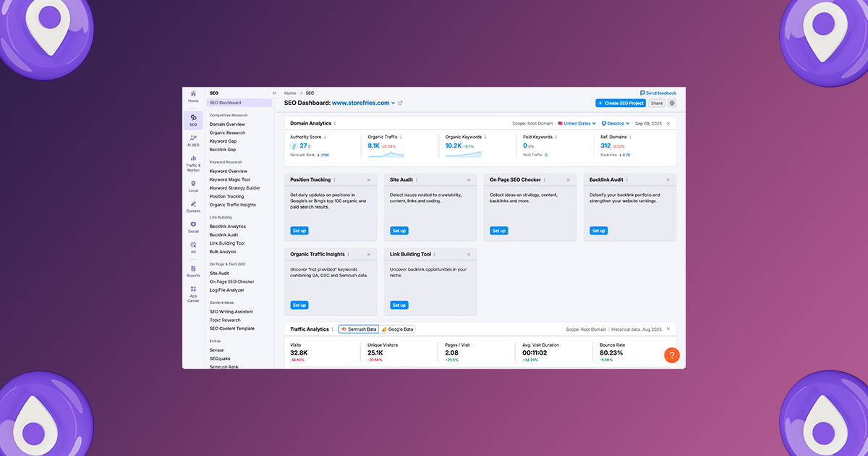This screenshot has height=456, width=868.
Task: Click Organic Keywords value 10.2K
Action: click(x=454, y=145)
